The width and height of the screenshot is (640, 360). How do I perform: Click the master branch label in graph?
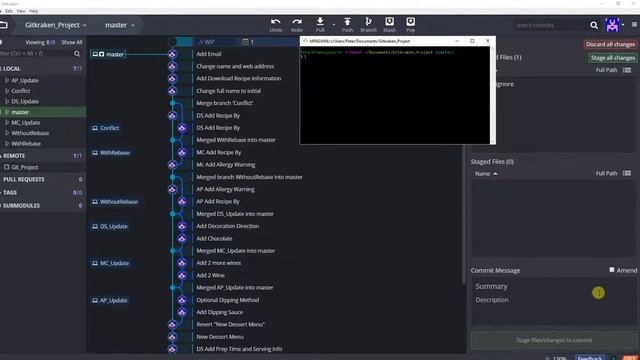[x=108, y=54]
